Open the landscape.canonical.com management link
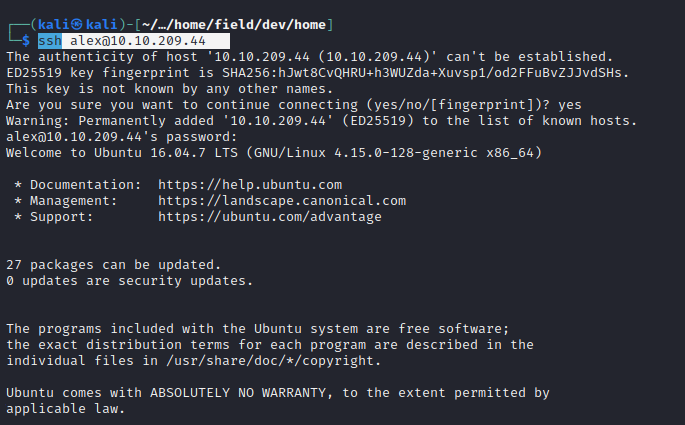The width and height of the screenshot is (685, 425). click(x=282, y=200)
